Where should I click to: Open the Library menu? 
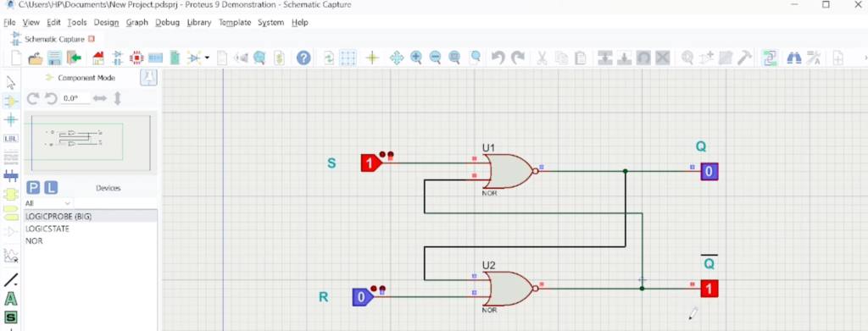(198, 23)
